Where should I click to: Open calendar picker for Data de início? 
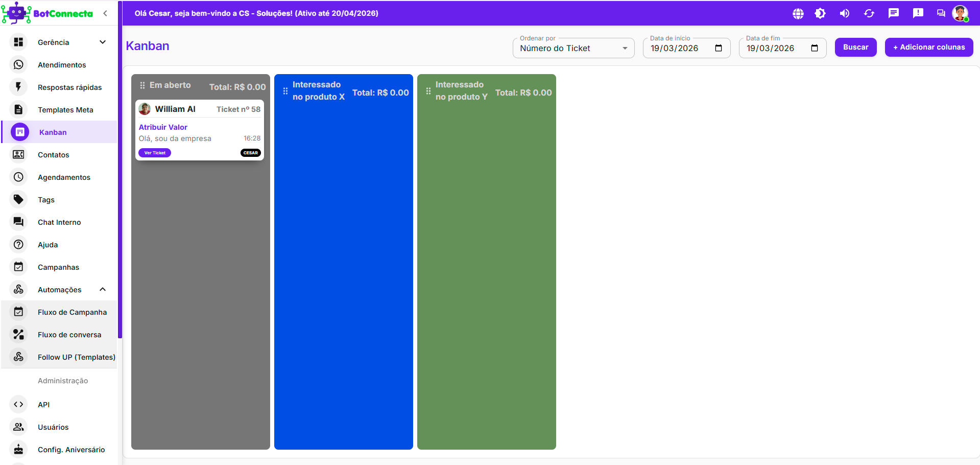pyautogui.click(x=718, y=48)
